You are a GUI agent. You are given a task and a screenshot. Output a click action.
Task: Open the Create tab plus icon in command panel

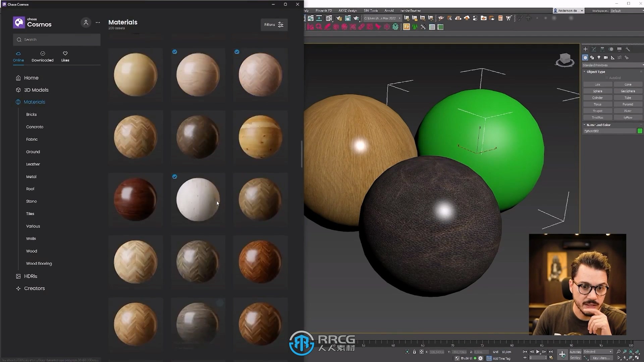pyautogui.click(x=585, y=49)
